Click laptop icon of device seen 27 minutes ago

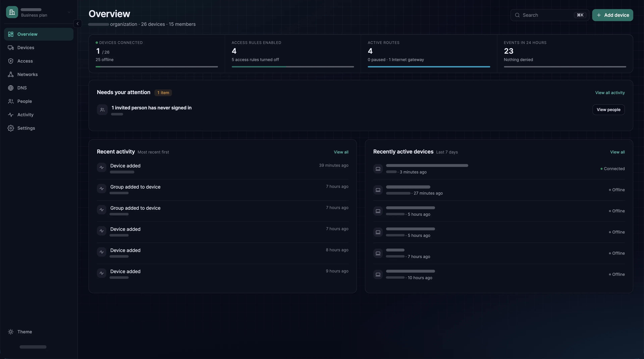378,190
